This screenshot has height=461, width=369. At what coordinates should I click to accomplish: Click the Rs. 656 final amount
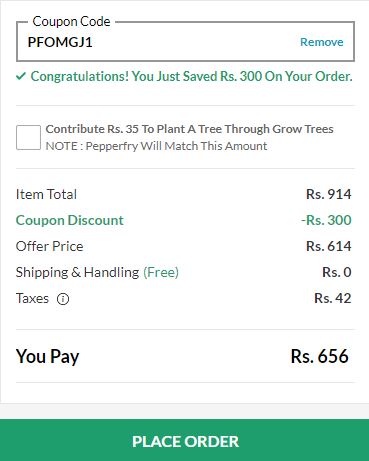[320, 356]
